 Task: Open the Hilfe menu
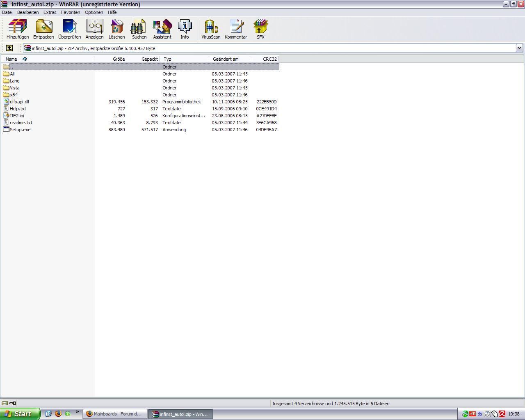pyautogui.click(x=112, y=12)
